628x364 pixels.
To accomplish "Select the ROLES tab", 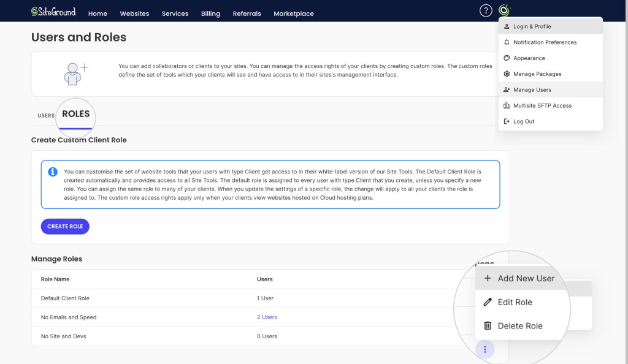I will (75, 114).
